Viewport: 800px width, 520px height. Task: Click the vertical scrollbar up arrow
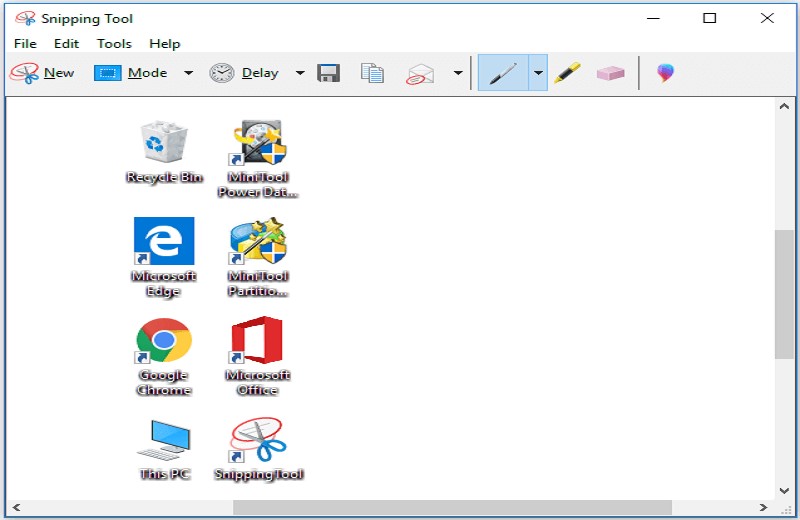click(x=784, y=107)
